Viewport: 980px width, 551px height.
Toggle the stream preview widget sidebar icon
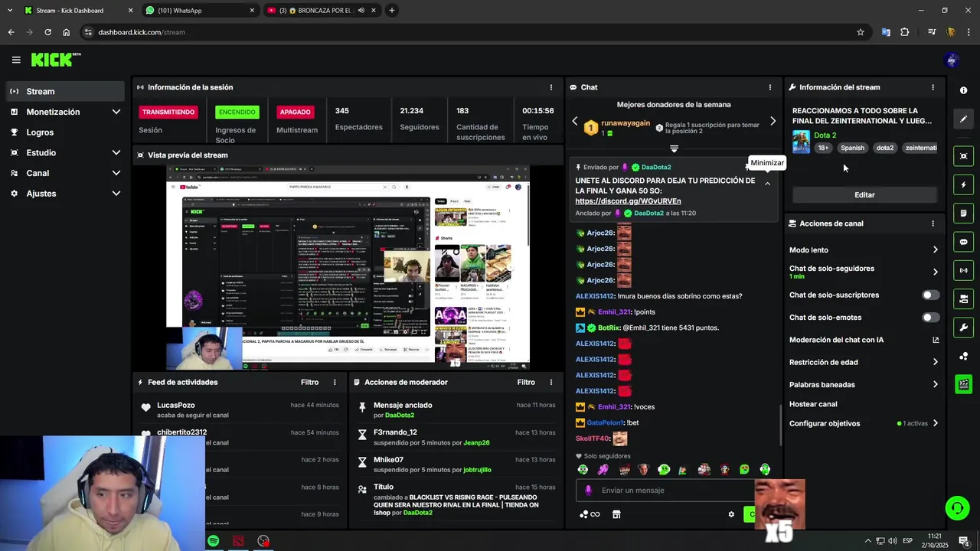(x=963, y=156)
